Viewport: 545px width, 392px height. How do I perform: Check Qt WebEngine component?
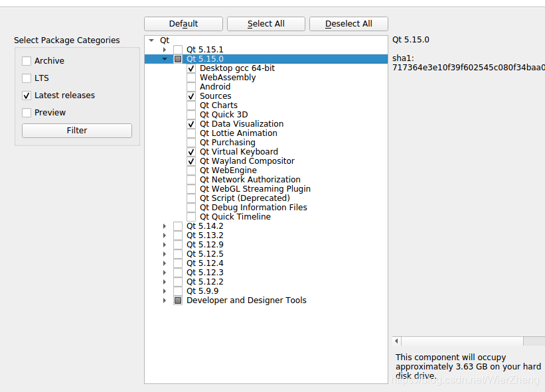pos(191,170)
